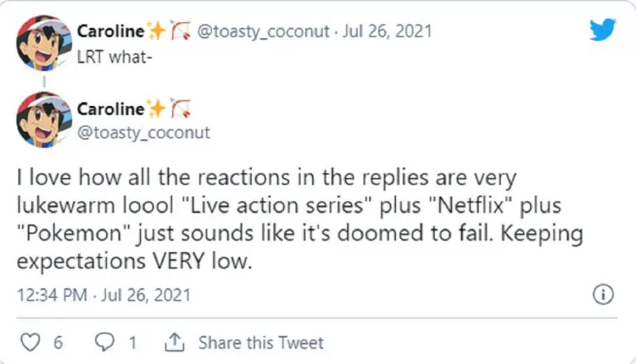
Task: Click the 'Share this Tweet' label
Action: point(262,342)
